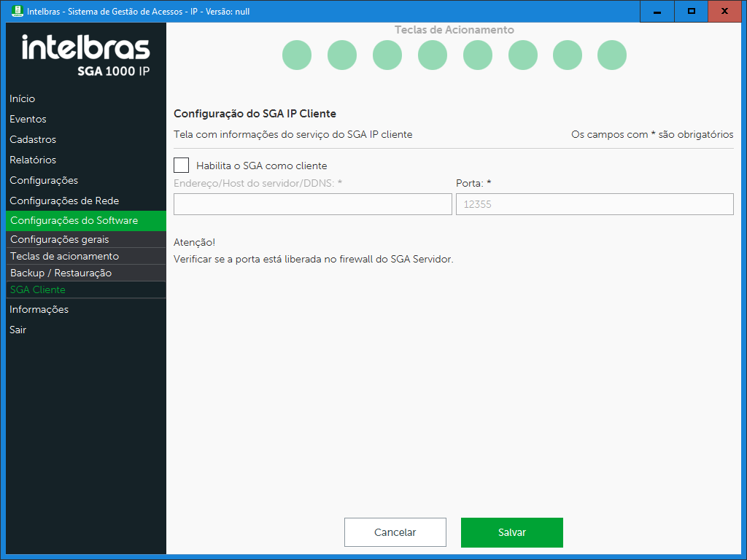Click the last green activation key circle

(612, 55)
